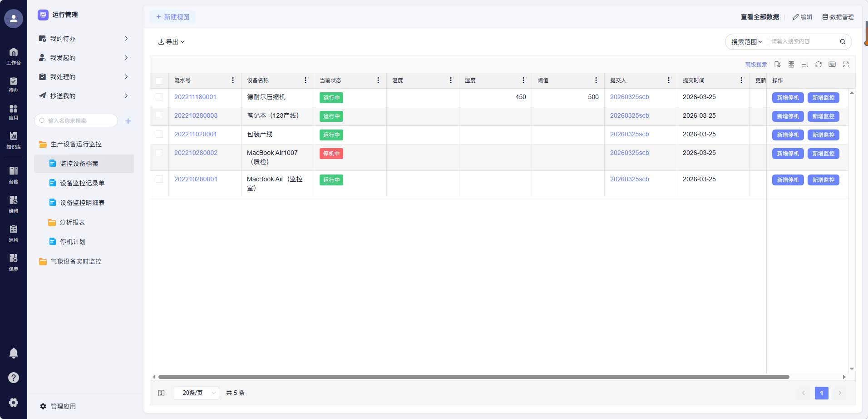Click the help question mark icon
The width and height of the screenshot is (868, 419).
click(14, 378)
